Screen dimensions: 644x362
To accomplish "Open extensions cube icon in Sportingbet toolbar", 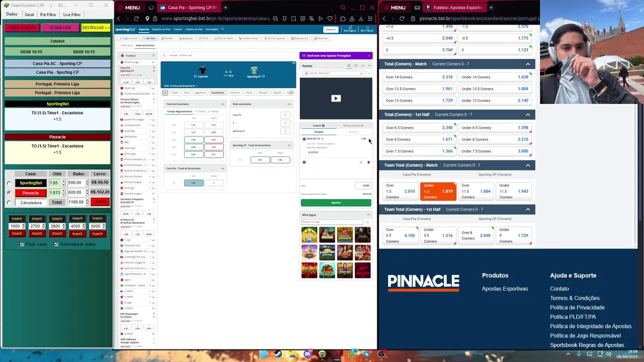I will [x=343, y=19].
